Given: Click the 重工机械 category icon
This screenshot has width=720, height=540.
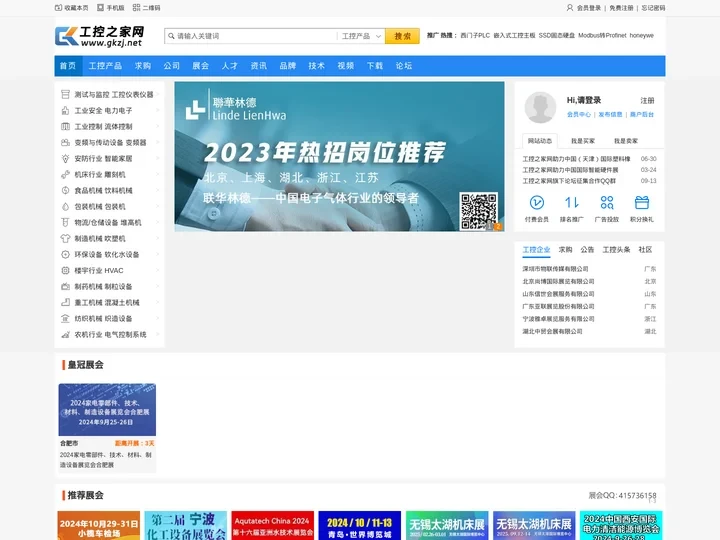Looking at the screenshot, I should pyautogui.click(x=65, y=303).
